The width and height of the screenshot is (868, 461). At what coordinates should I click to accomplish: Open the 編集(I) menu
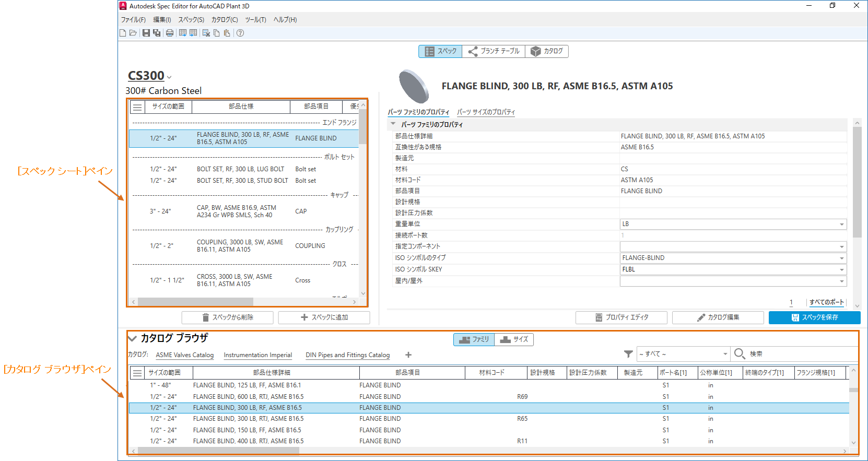point(162,20)
